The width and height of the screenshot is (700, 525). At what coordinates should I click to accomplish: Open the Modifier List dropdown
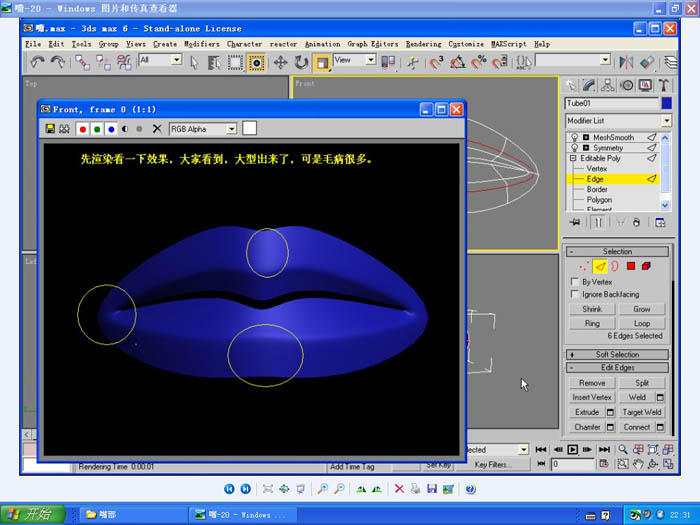(664, 121)
